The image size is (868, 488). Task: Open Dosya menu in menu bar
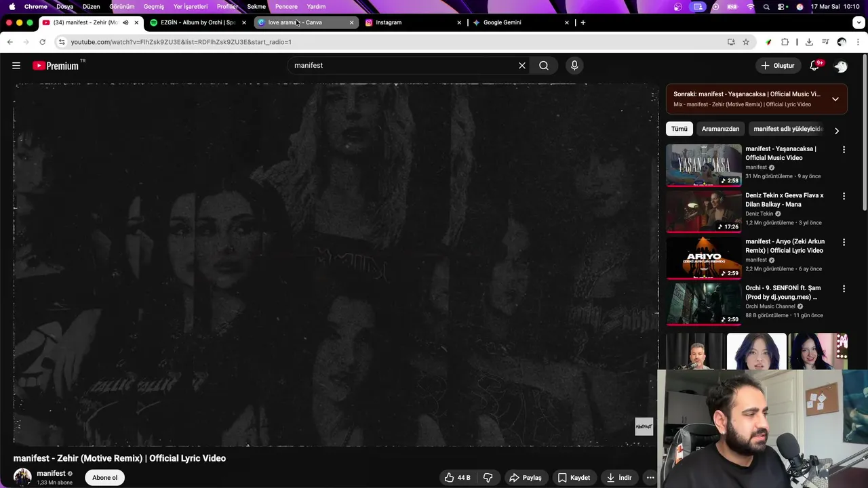click(64, 7)
